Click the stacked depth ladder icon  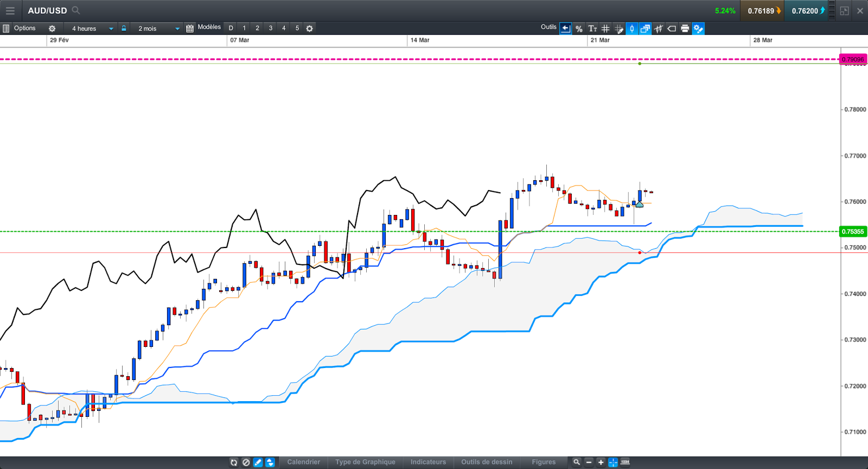tap(832, 10)
